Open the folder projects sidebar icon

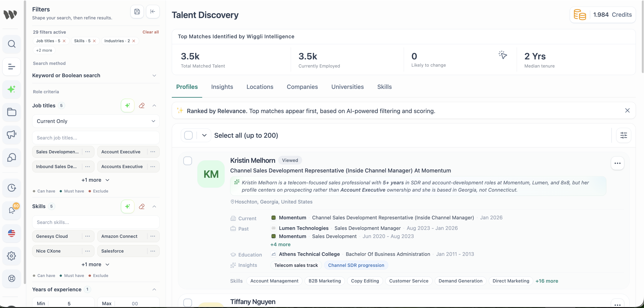(x=11, y=112)
